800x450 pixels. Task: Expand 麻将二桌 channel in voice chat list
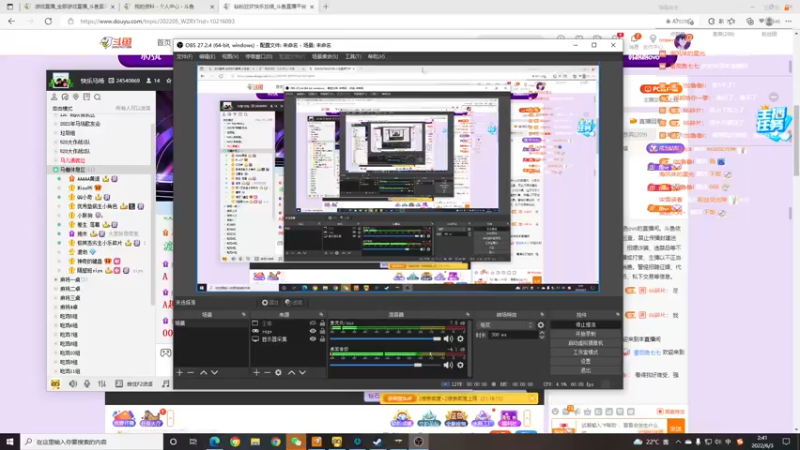[56, 289]
